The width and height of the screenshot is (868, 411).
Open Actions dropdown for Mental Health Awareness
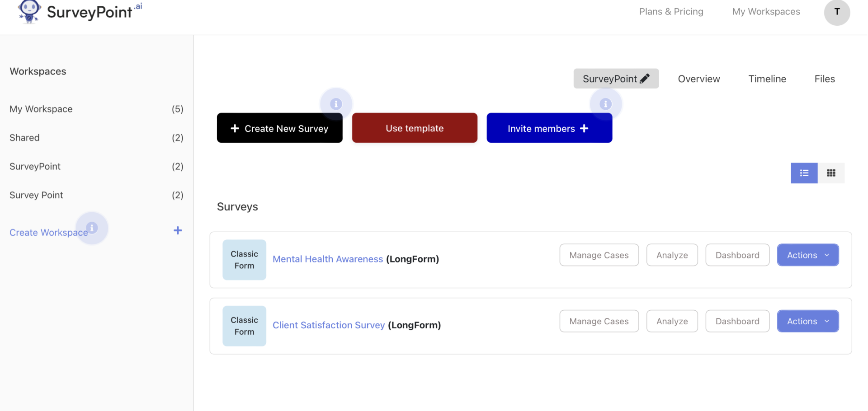808,255
